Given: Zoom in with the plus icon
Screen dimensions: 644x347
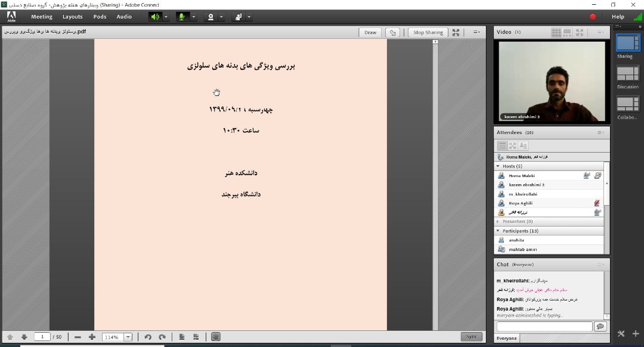Looking at the screenshot, I should [x=92, y=337].
